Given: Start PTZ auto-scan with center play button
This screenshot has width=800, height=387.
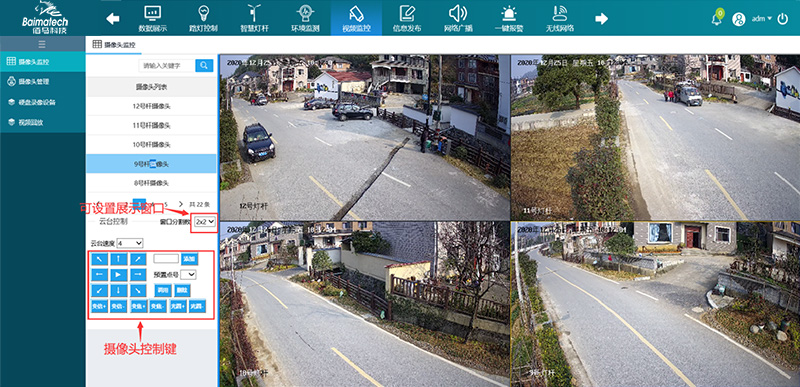Looking at the screenshot, I should [x=119, y=275].
